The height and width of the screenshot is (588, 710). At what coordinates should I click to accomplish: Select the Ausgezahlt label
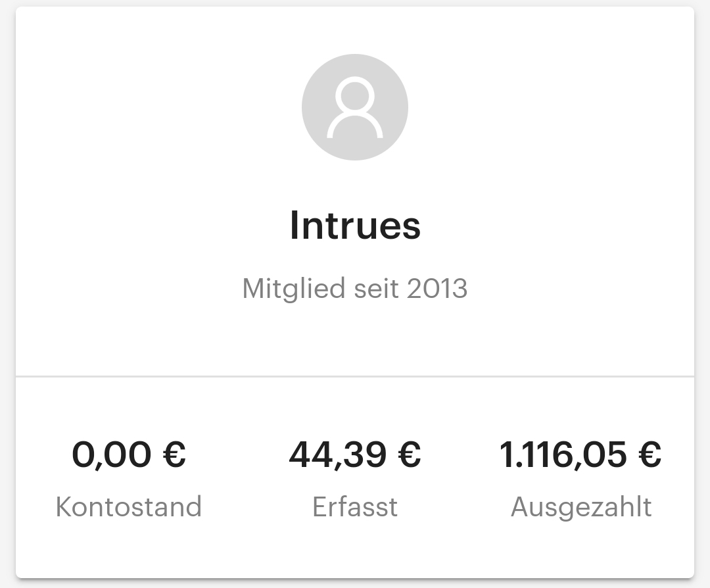[581, 507]
